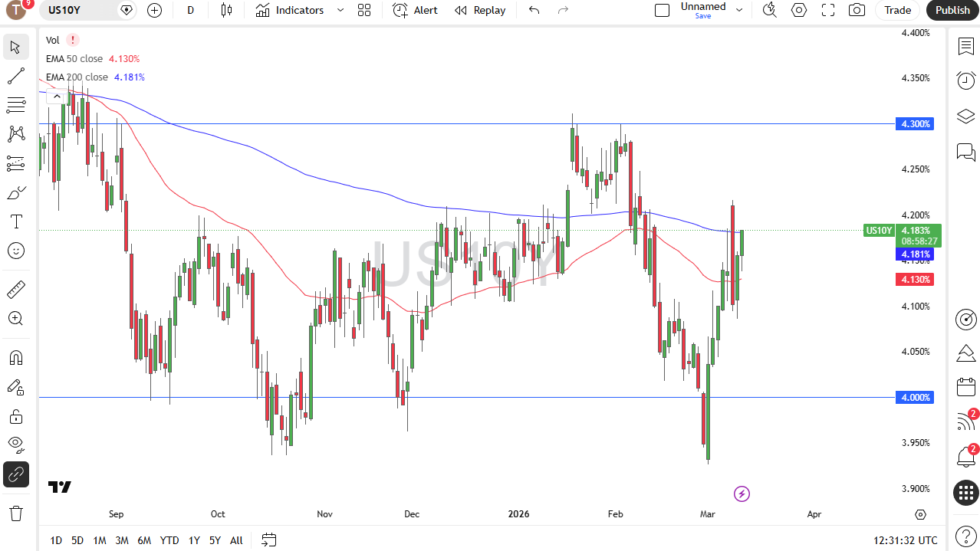Screen dimensions: 980x551
Task: Enter fullscreen mode
Action: pos(828,10)
